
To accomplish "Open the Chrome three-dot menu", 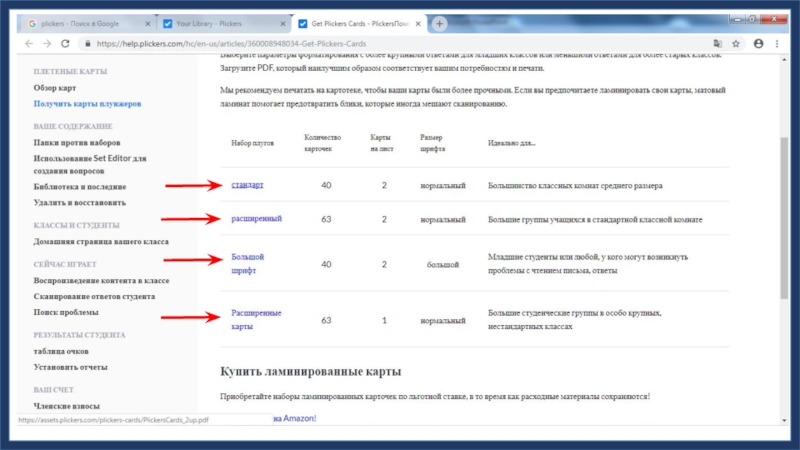I will [777, 44].
